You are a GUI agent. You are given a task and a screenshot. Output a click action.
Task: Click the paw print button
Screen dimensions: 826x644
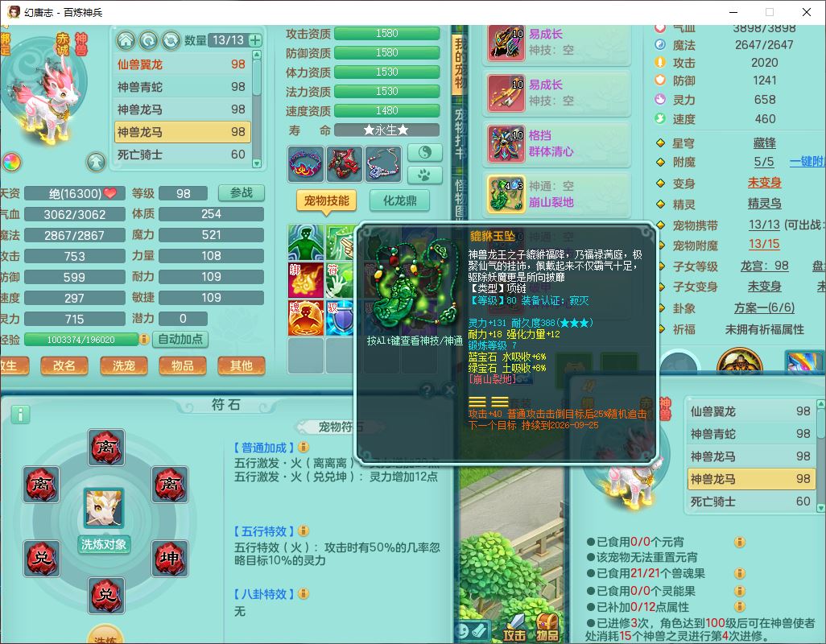coord(424,175)
